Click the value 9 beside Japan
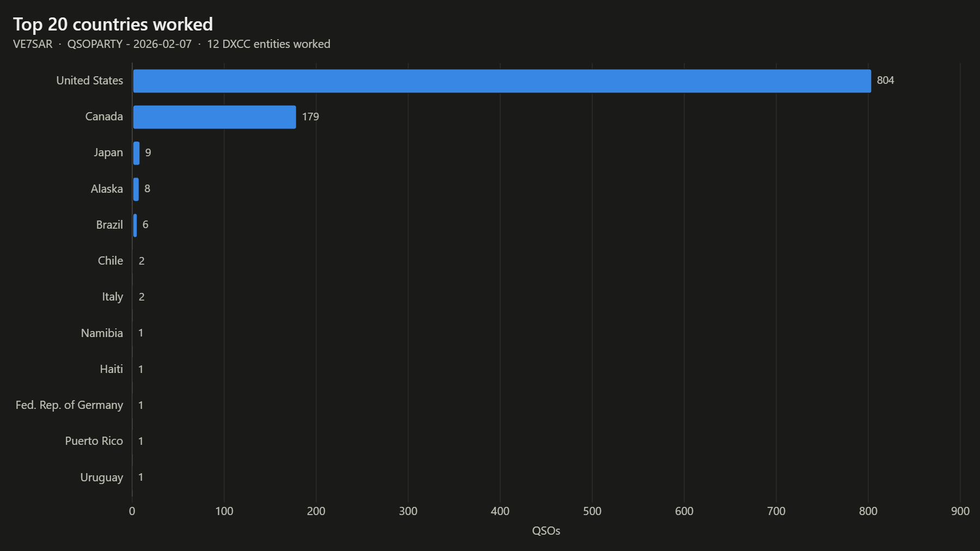 click(x=148, y=153)
